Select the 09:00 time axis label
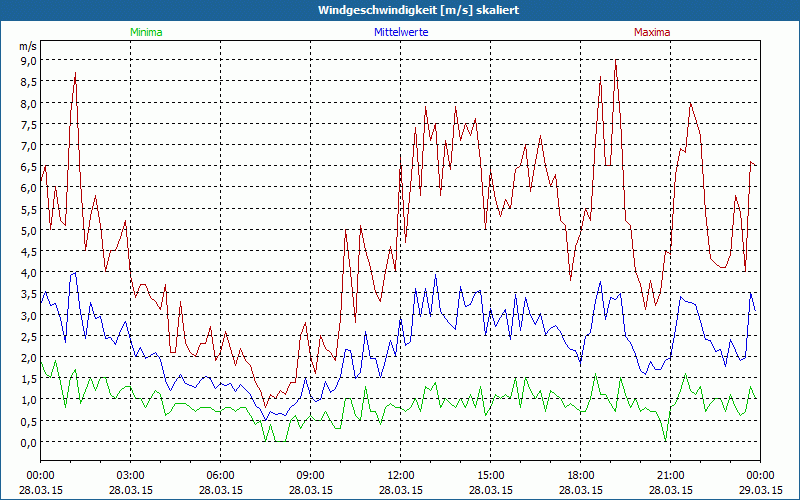Image resolution: width=800 pixels, height=500 pixels. 310,475
